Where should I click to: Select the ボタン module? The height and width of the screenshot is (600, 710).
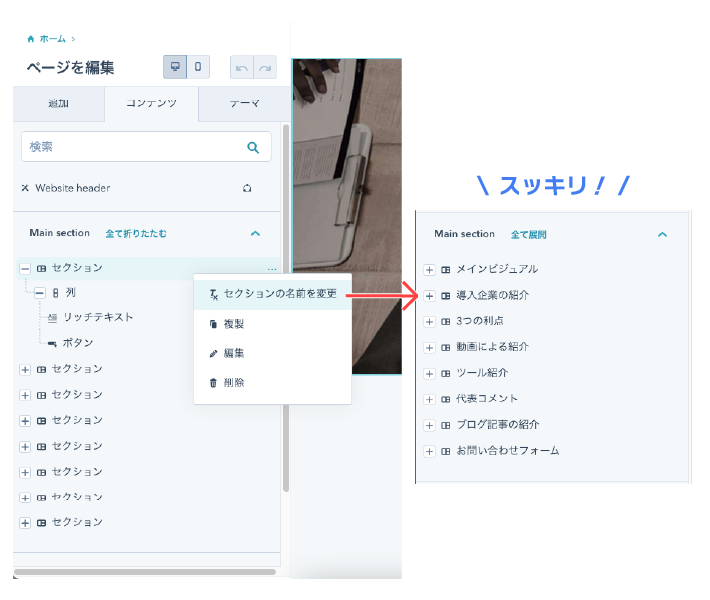tap(77, 343)
